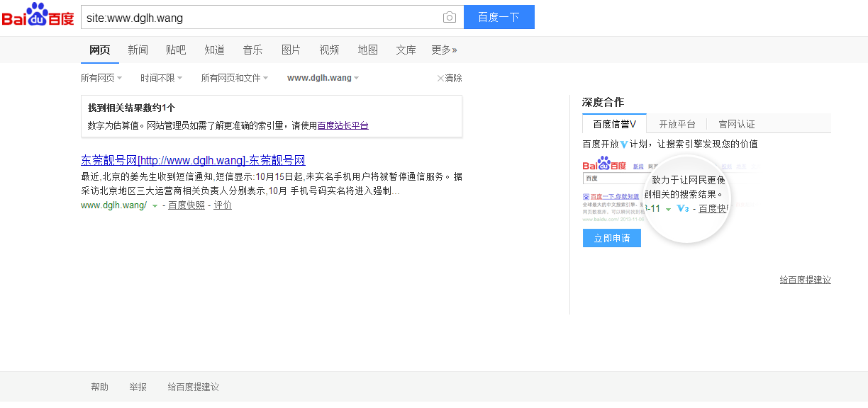
Task: Open the 东莞靓号网 search result title
Action: click(x=193, y=160)
